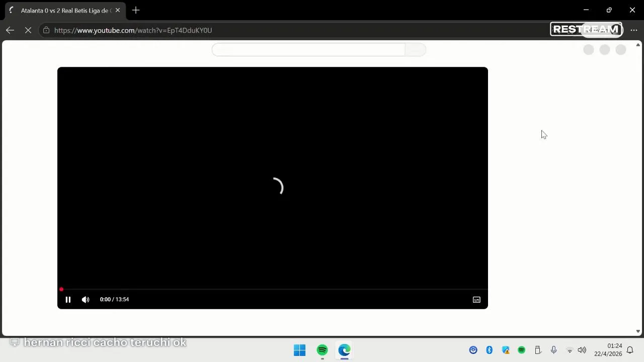Mute the video player volume
644x362 pixels.
coord(86,300)
